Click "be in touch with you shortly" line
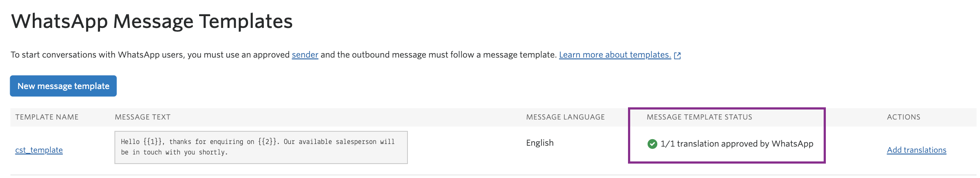The width and height of the screenshot is (980, 178). click(x=174, y=152)
